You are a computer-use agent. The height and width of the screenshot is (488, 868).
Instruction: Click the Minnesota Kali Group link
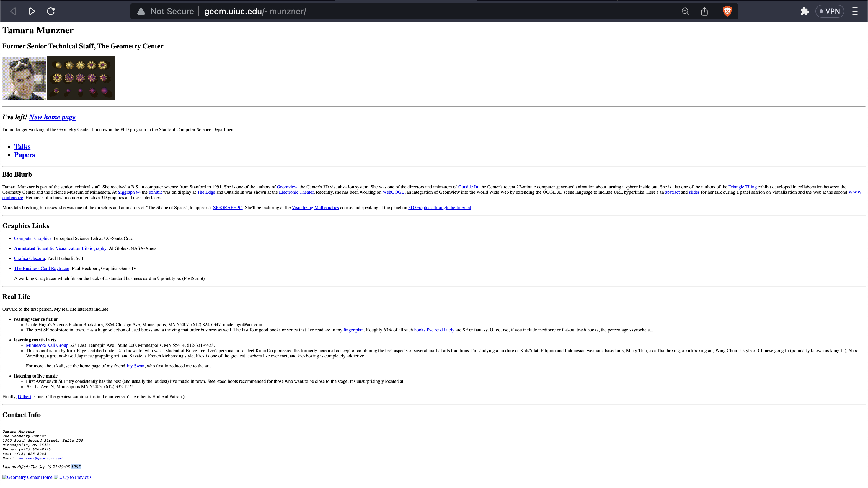pyautogui.click(x=47, y=345)
